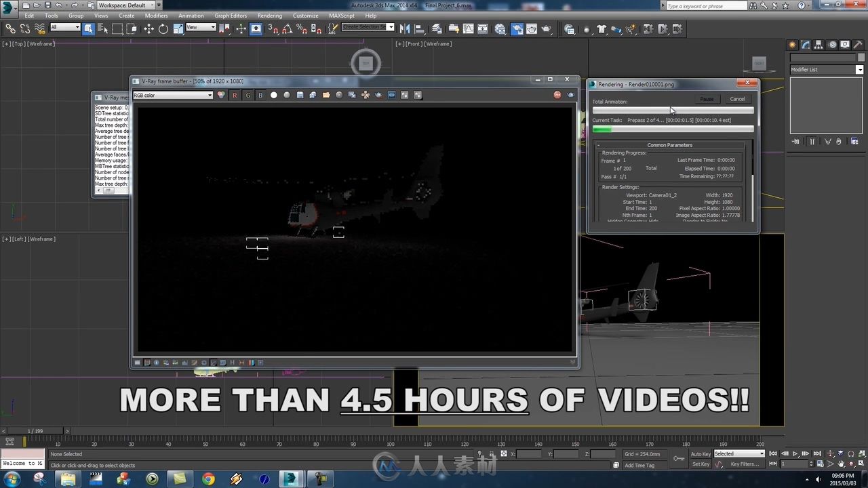Click the 1/199 time slider handle

tap(35, 431)
